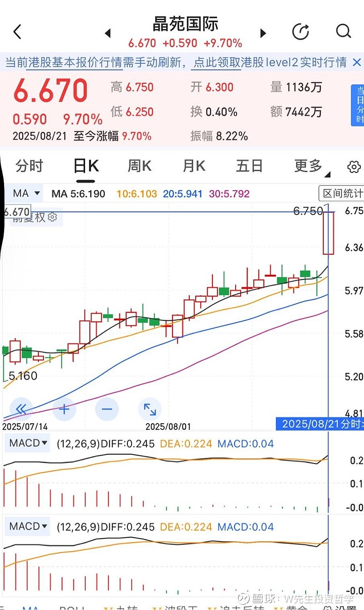The width and height of the screenshot is (364, 610).
Task: Open the search magnifier icon
Action: [x=344, y=31]
